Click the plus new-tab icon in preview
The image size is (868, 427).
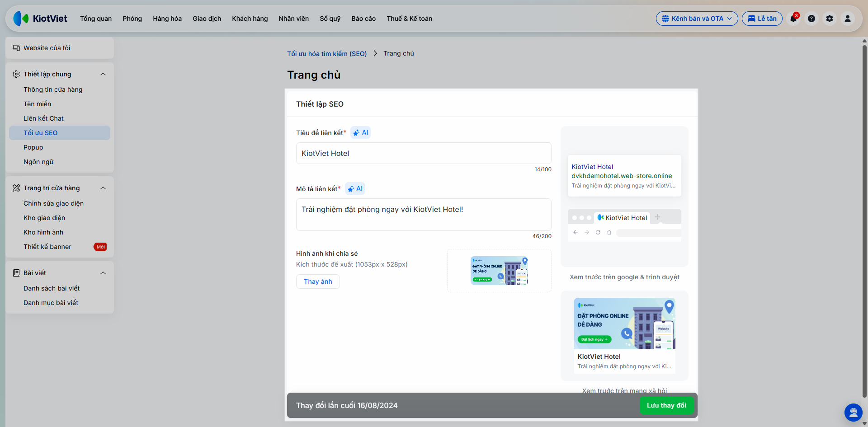click(657, 217)
